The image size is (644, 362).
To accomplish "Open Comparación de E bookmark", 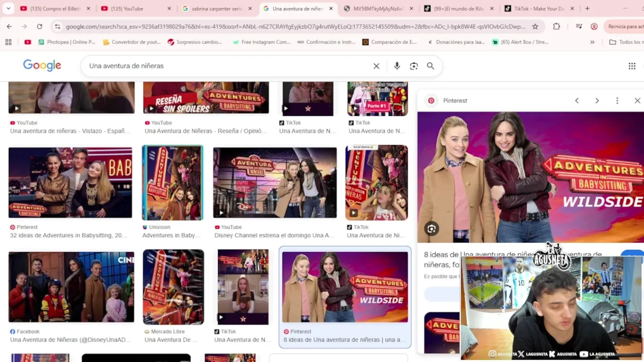I will pos(389,42).
